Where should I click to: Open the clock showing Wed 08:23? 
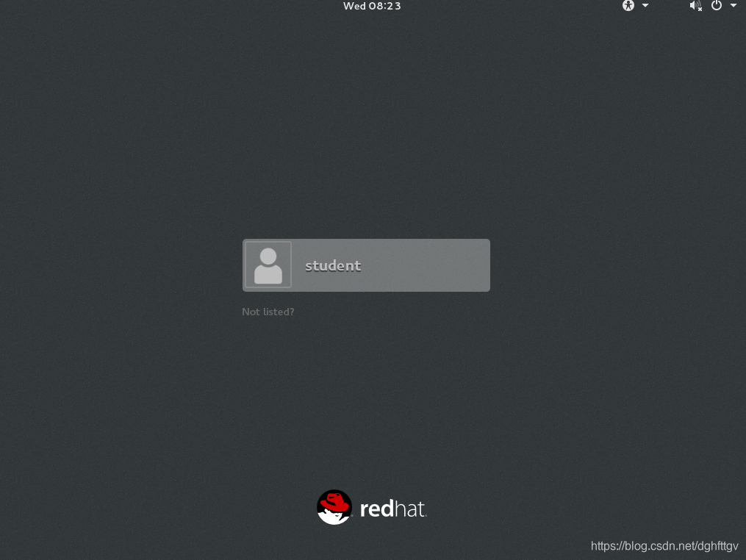372,6
